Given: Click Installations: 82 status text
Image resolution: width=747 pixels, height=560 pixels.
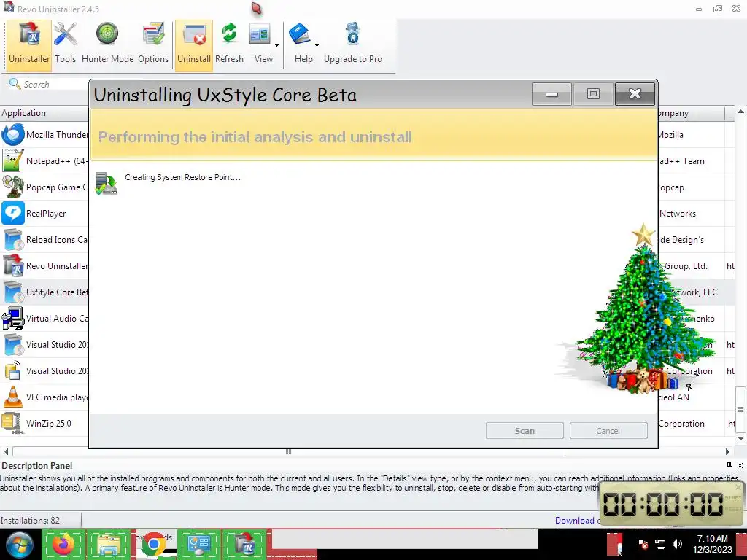Looking at the screenshot, I should coord(30,521).
